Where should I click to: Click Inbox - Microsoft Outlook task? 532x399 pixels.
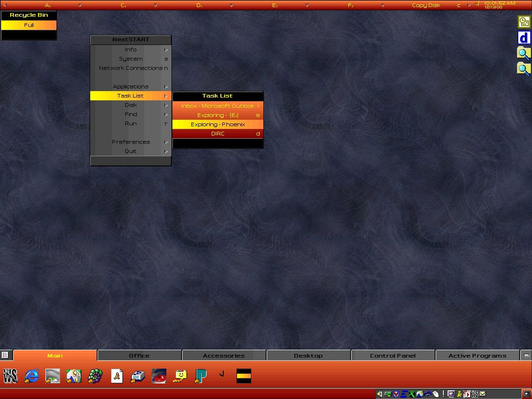(x=217, y=106)
